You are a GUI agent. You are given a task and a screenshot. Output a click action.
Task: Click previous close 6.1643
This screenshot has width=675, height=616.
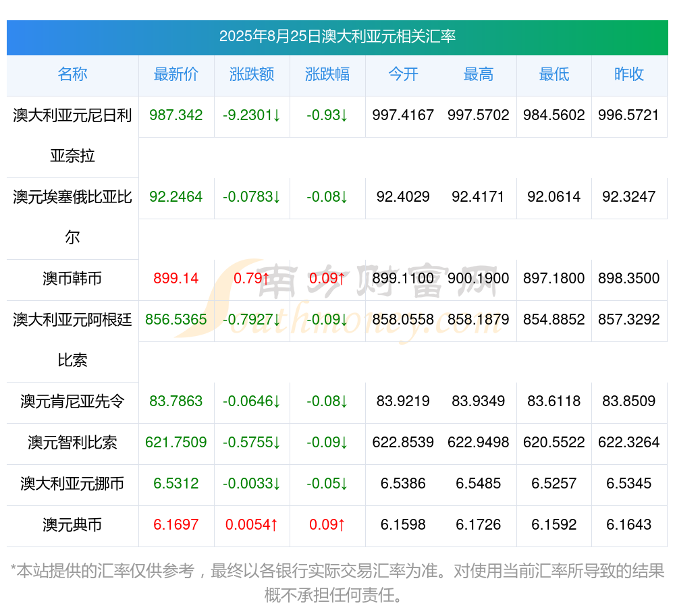629,525
